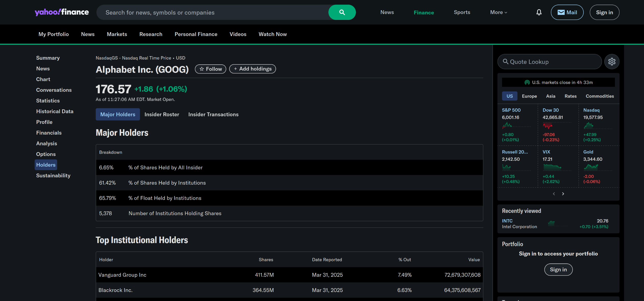Screen dimensions: 644x301
Task: Open quote lookup settings gear
Action: [x=612, y=62]
